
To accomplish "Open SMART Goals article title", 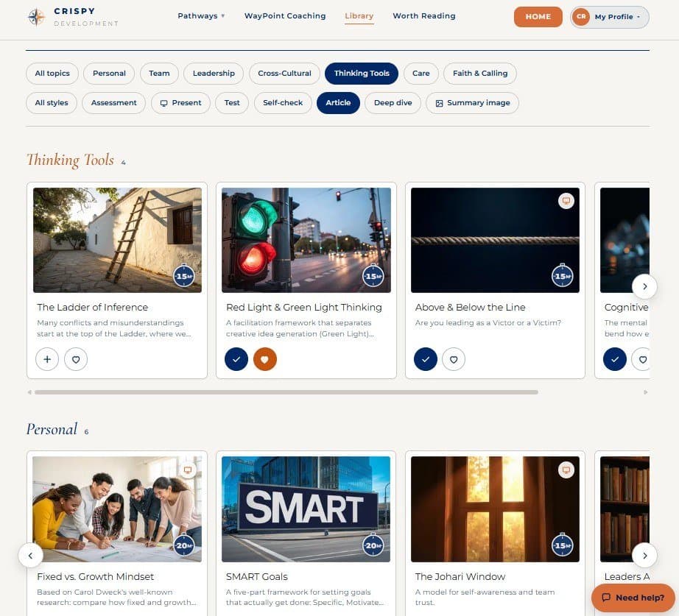I will coord(257,576).
